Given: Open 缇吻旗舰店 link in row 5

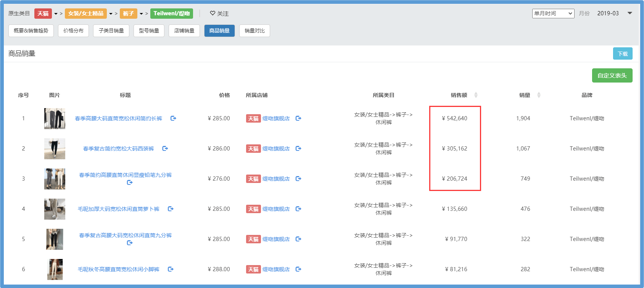Looking at the screenshot, I should 276,239.
